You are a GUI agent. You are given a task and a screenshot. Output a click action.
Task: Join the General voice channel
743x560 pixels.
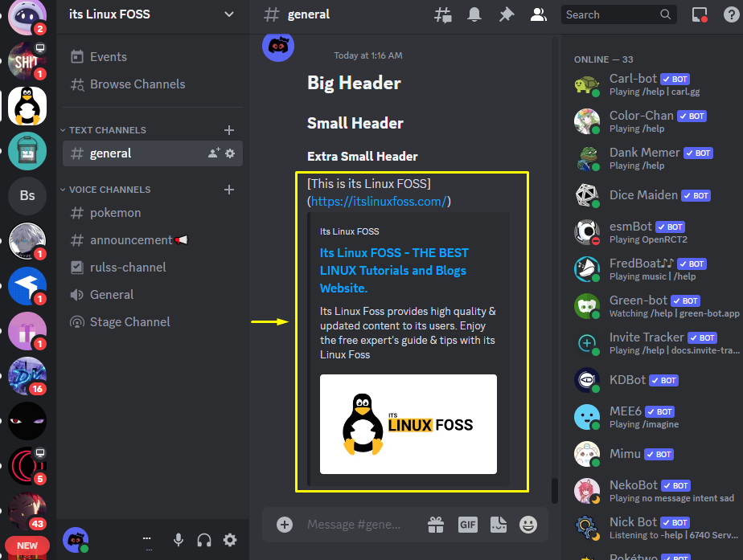point(152,295)
